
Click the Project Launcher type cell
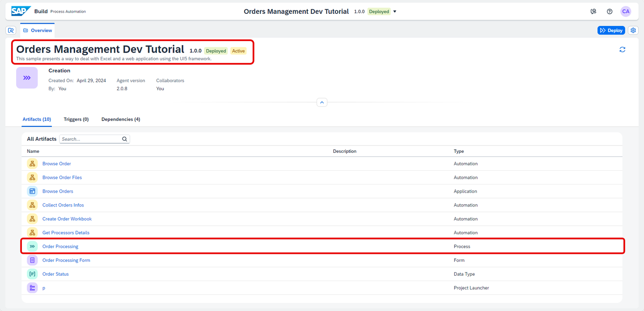471,288
